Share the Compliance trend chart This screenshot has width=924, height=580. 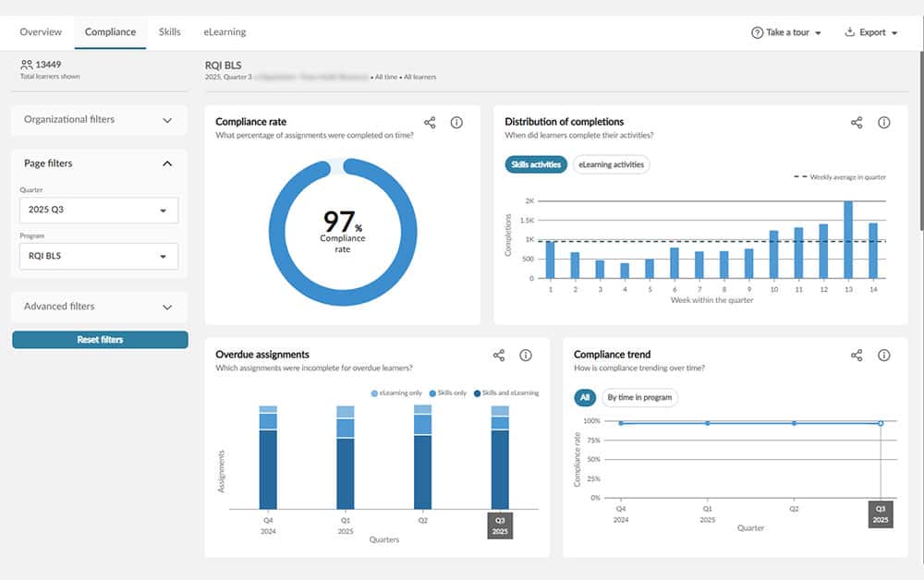[857, 356]
